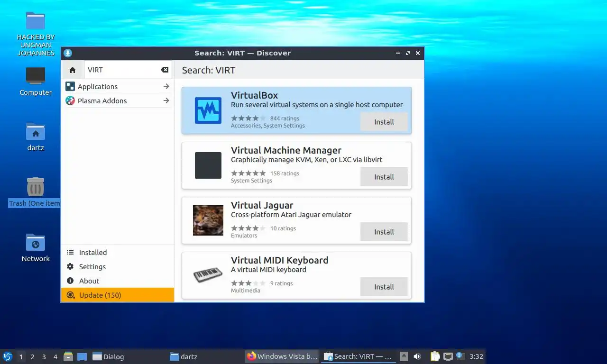The height and width of the screenshot is (364, 607).
Task: Click the Virtual Jaguar thumbnail
Action: pyautogui.click(x=208, y=220)
